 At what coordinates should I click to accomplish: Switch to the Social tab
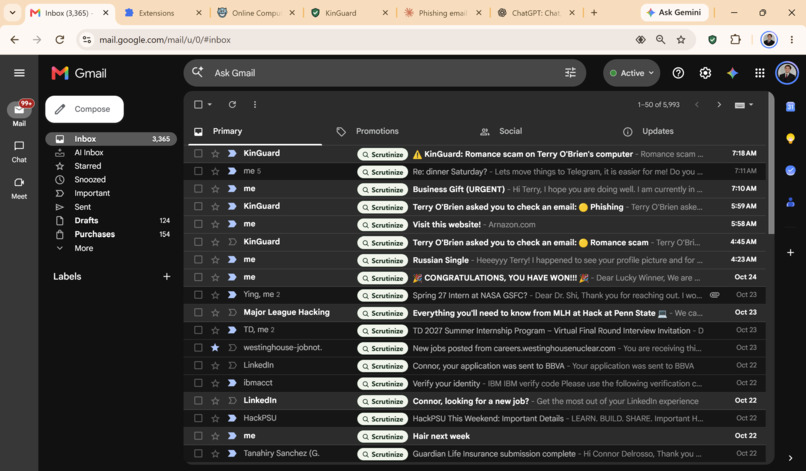[510, 132]
